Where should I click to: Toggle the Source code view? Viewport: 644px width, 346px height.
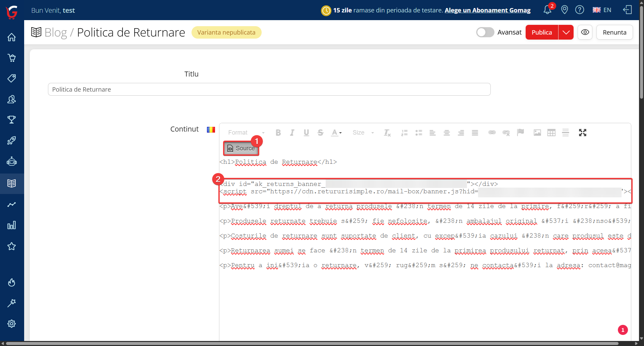241,148
